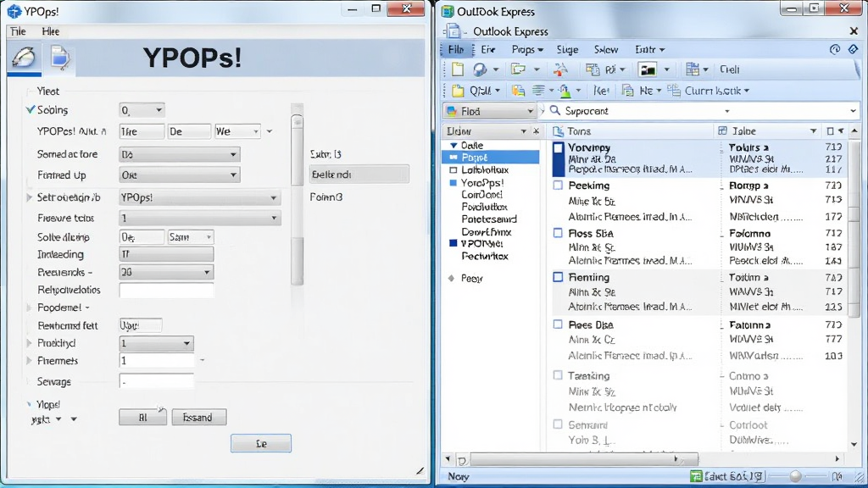Image resolution: width=868 pixels, height=488 pixels.
Task: Check the Vorvimpy message checkbox
Action: [558, 147]
